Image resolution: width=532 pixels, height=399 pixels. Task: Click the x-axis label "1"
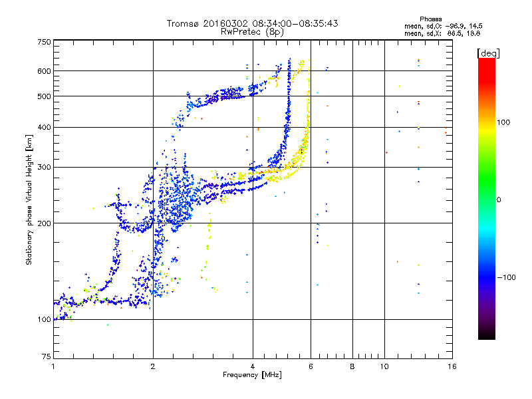[53, 366]
